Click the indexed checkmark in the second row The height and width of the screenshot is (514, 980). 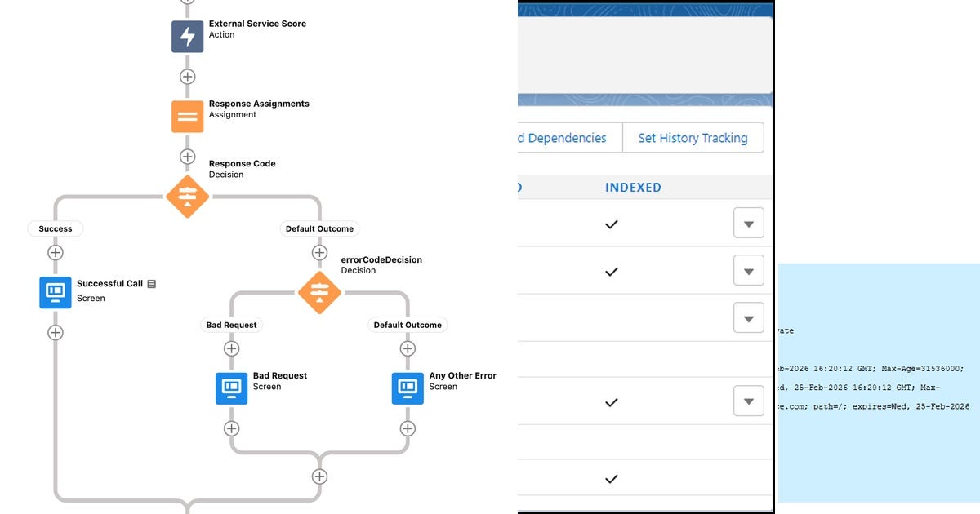tap(611, 272)
